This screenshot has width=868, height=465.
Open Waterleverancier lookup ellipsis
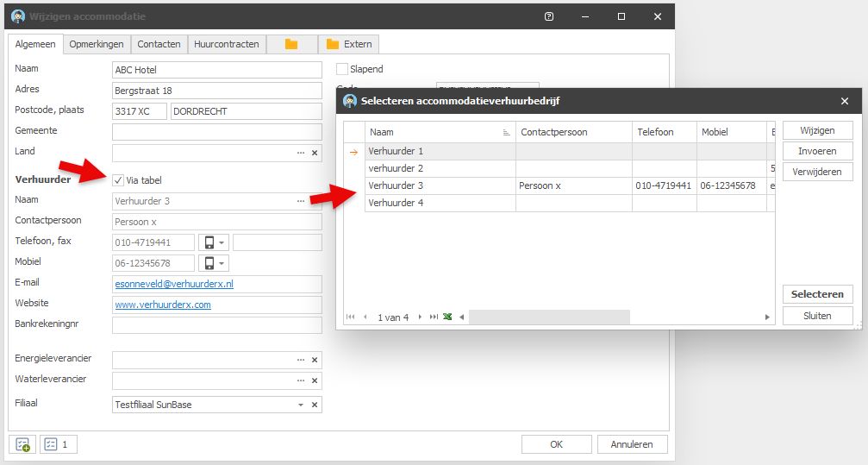(301, 380)
